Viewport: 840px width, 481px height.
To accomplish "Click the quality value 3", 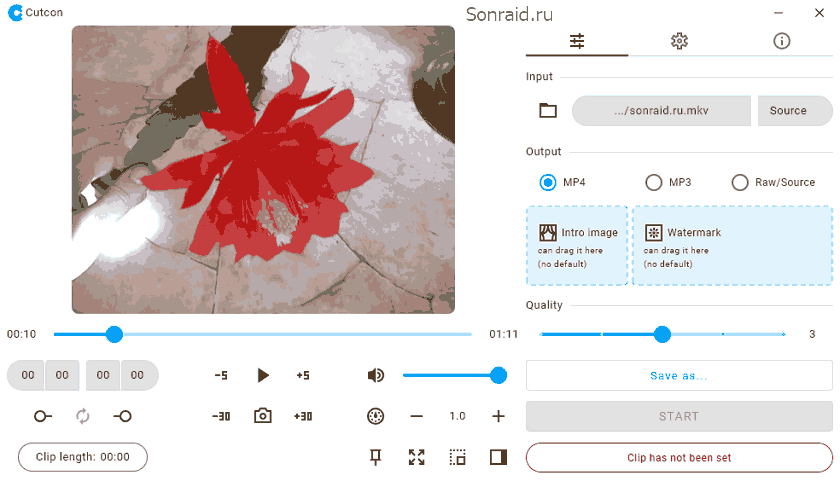I will tap(812, 334).
